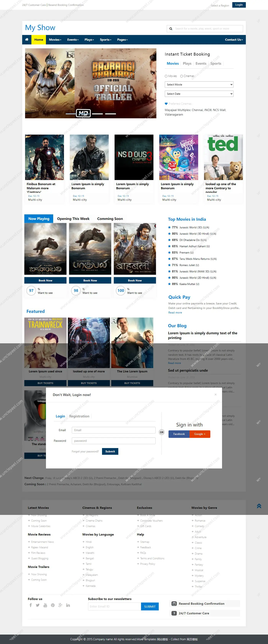268x644 pixels.
Task: Click Forgot your password link
Action: pos(85,452)
